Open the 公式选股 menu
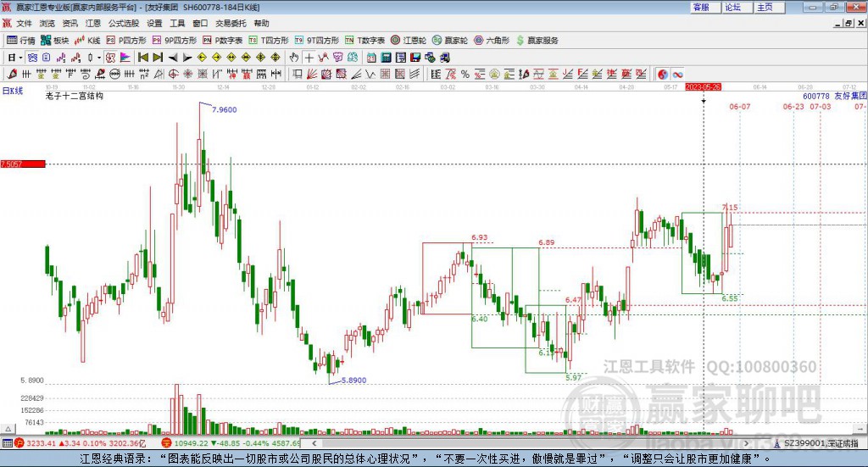The height and width of the screenshot is (467, 868). 124,23
